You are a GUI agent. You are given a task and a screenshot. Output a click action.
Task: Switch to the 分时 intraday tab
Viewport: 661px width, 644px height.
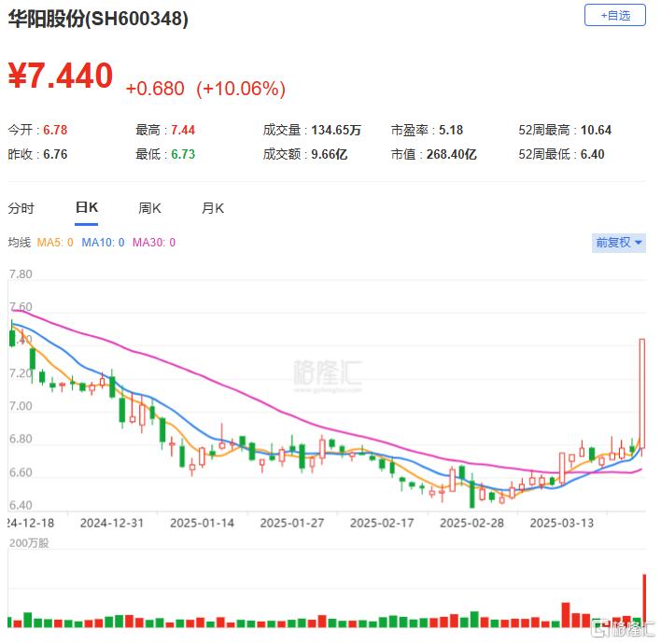coord(21,208)
